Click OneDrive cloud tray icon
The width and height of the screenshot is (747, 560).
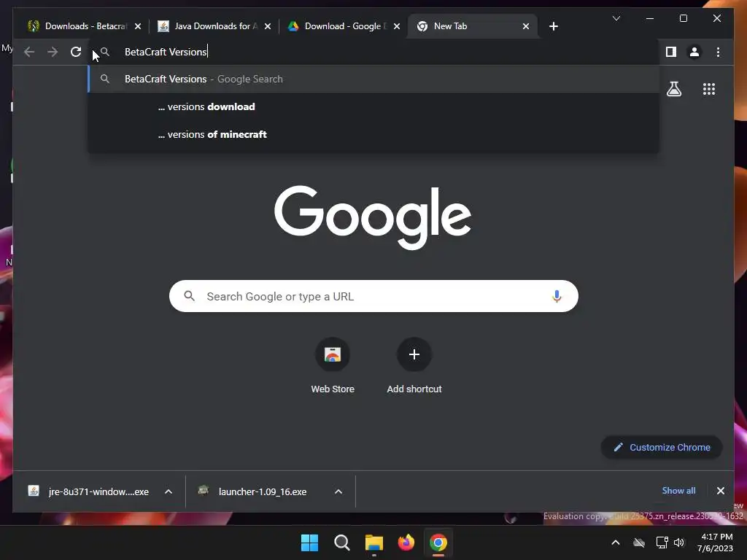(x=639, y=542)
